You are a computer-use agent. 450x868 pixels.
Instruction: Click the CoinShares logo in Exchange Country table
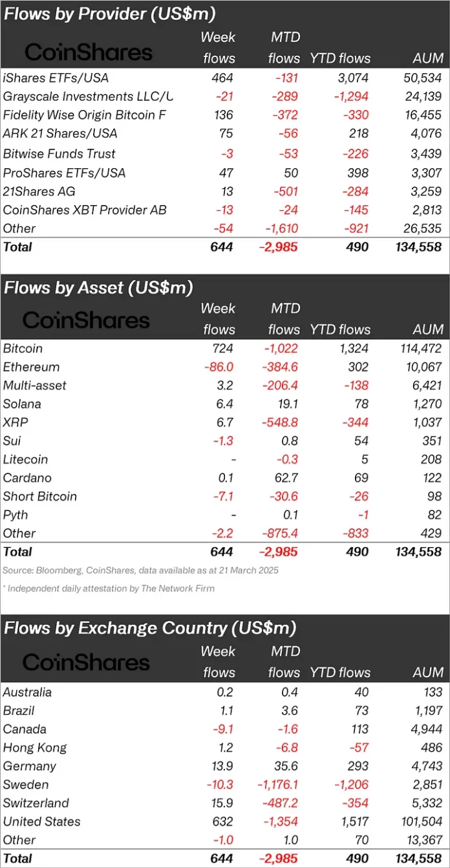[x=86, y=662]
